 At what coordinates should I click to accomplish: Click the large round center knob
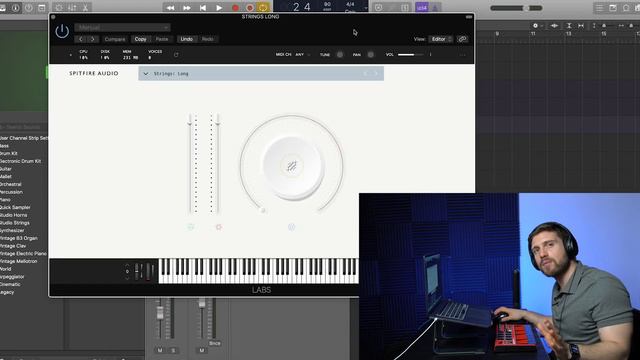(x=291, y=166)
